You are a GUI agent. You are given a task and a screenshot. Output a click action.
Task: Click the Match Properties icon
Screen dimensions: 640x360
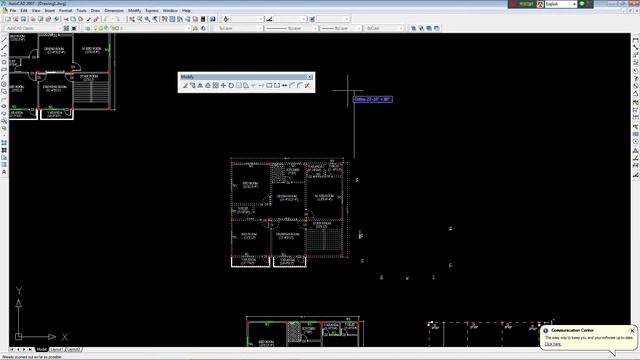point(89,19)
